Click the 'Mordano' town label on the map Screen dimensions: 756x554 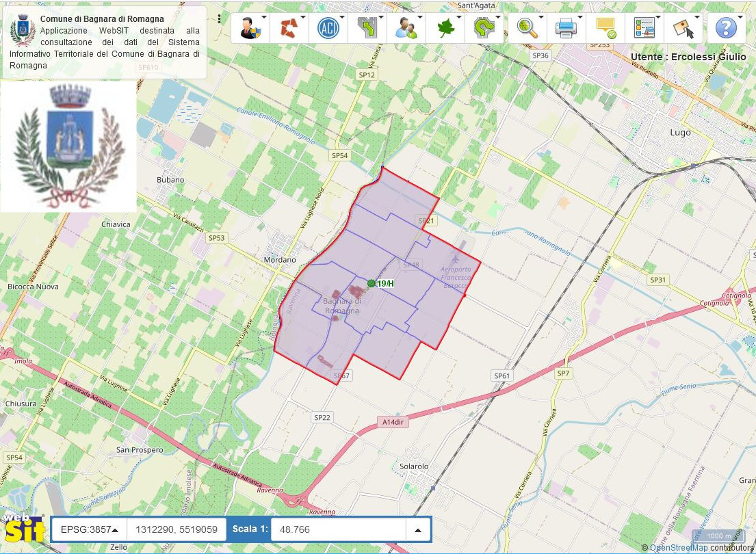280,260
